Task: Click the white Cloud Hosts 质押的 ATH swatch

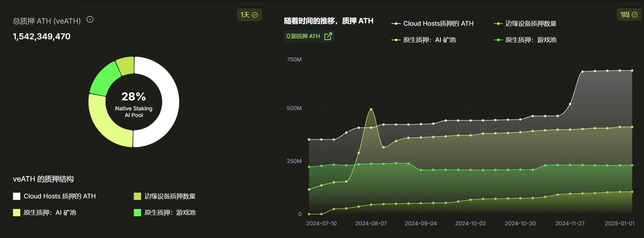Action: (x=17, y=196)
